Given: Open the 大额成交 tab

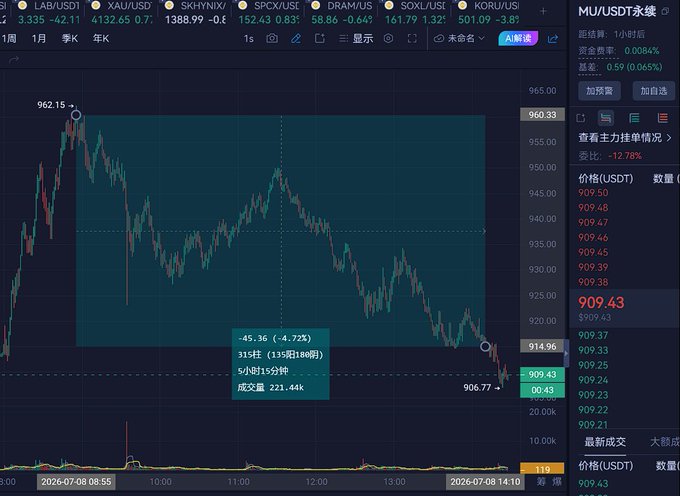Looking at the screenshot, I should pos(664,442).
